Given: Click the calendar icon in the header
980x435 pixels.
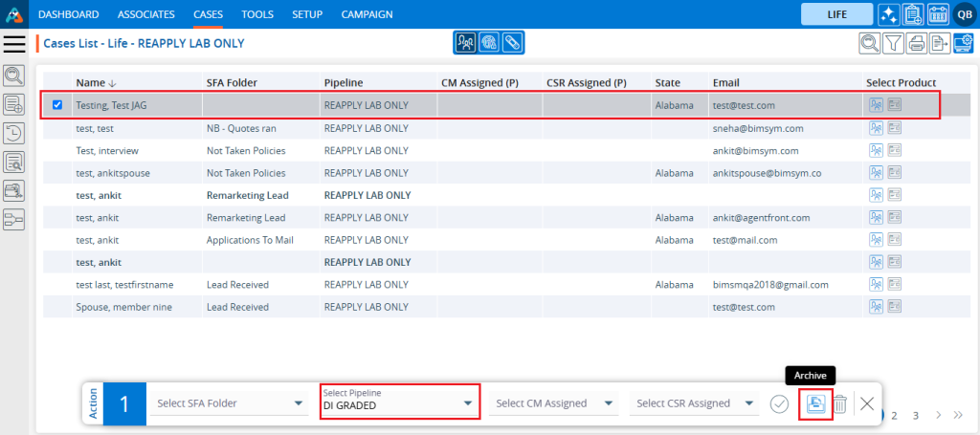Looking at the screenshot, I should (x=938, y=14).
